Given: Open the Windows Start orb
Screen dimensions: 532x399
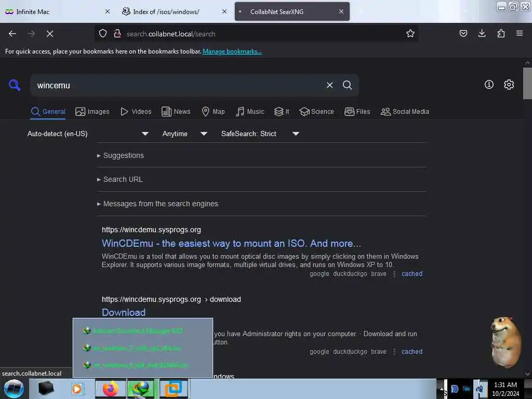Looking at the screenshot, I should (14, 389).
